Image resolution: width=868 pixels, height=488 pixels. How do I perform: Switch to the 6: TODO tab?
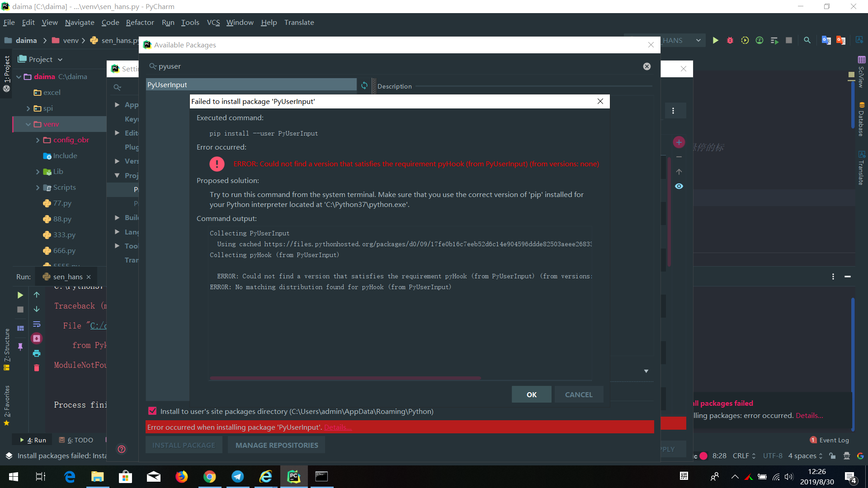[76, 440]
